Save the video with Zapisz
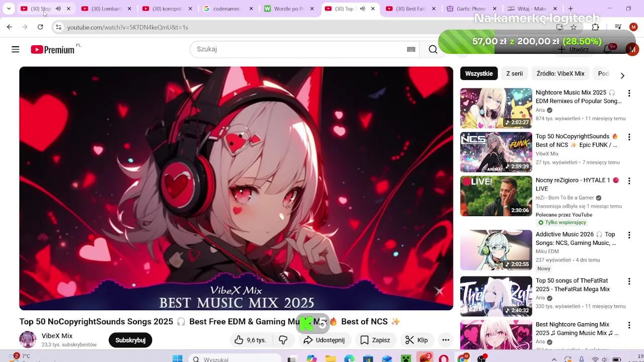The image size is (644, 362). (x=375, y=340)
